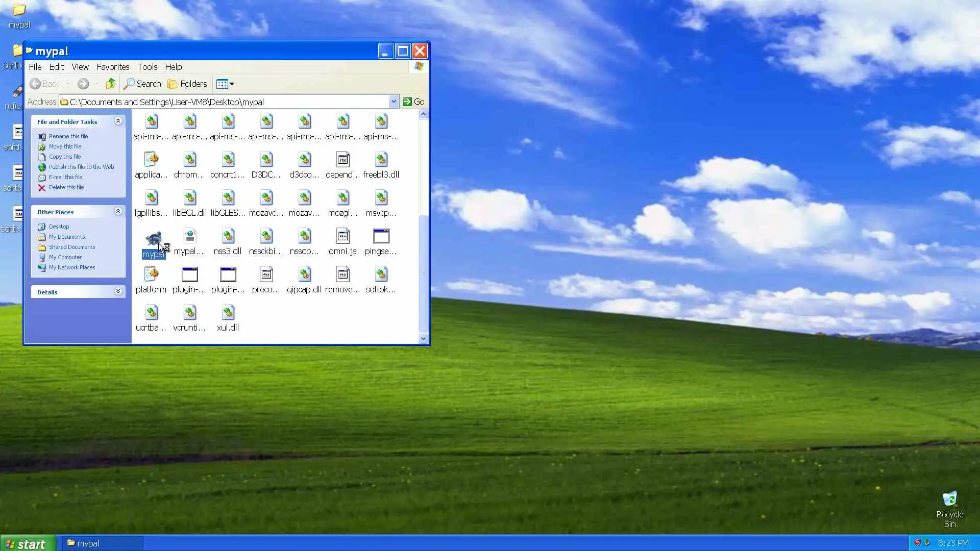Open the address bar dropdown arrow
Viewport: 980px width, 551px height.
393,102
